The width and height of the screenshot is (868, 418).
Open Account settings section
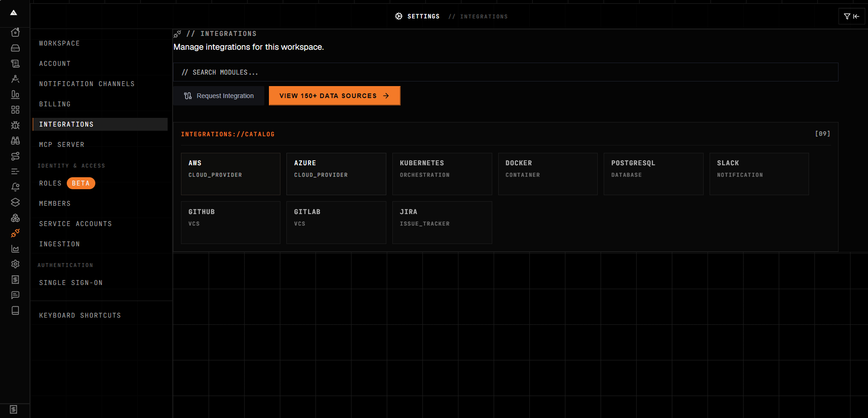coord(100,64)
